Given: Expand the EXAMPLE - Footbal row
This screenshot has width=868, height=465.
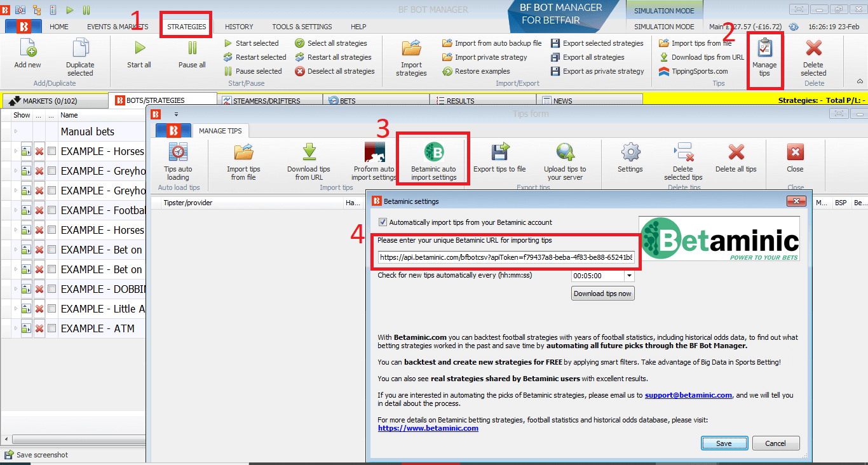Looking at the screenshot, I should 16,210.
